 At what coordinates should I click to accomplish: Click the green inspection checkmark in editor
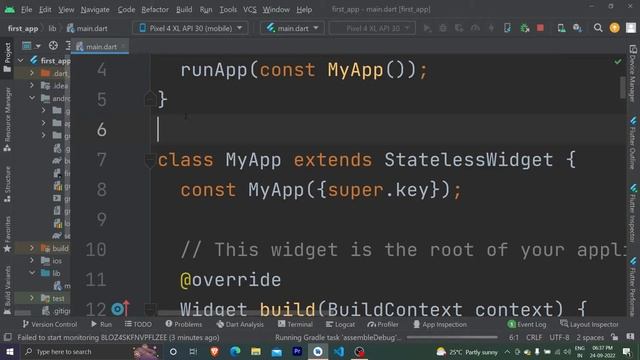click(x=618, y=62)
